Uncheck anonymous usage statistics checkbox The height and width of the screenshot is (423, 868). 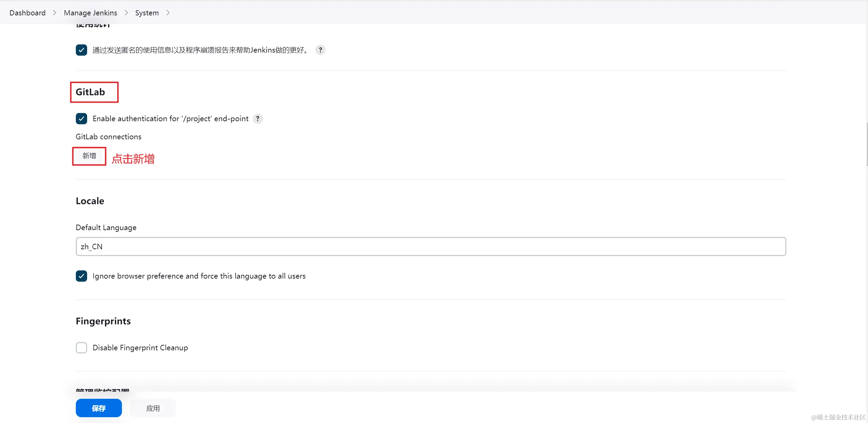(81, 50)
